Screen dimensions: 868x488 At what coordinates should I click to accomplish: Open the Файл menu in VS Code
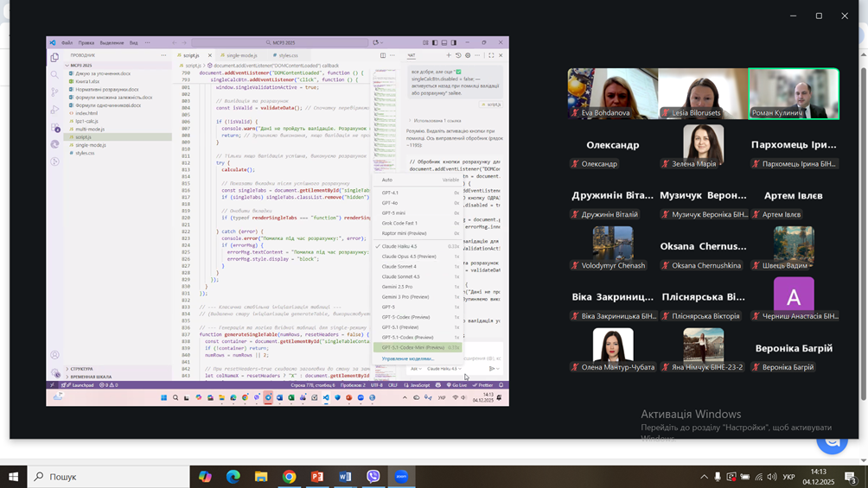tap(67, 42)
